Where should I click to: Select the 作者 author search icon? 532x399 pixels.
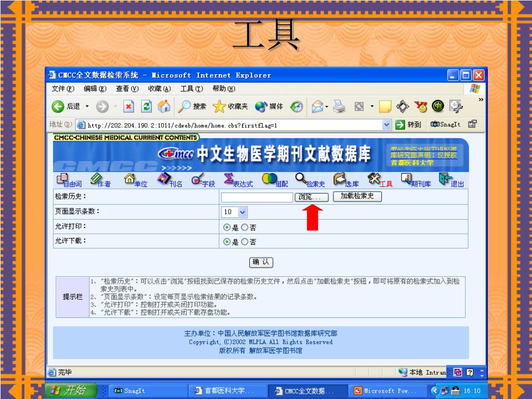pos(100,180)
